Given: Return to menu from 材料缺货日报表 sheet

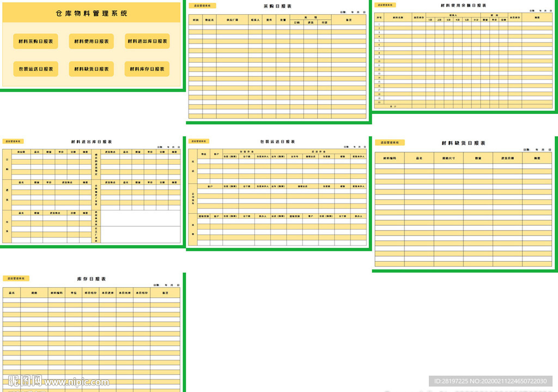Looking at the screenshot, I should [x=390, y=142].
